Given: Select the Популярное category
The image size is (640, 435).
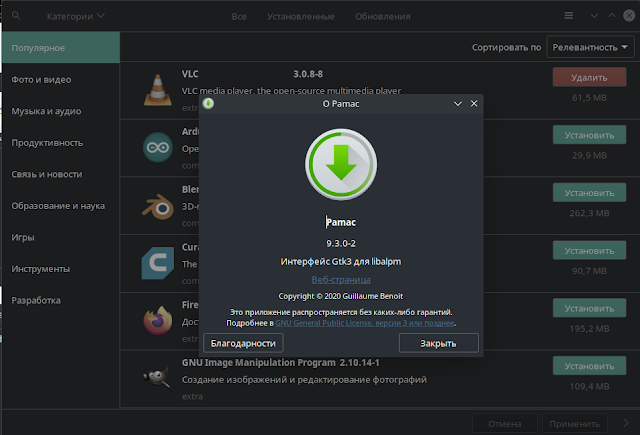Looking at the screenshot, I should pos(61,47).
